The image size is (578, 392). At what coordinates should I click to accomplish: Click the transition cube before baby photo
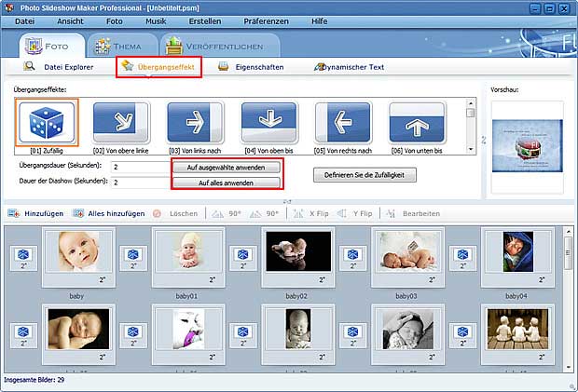click(x=23, y=258)
